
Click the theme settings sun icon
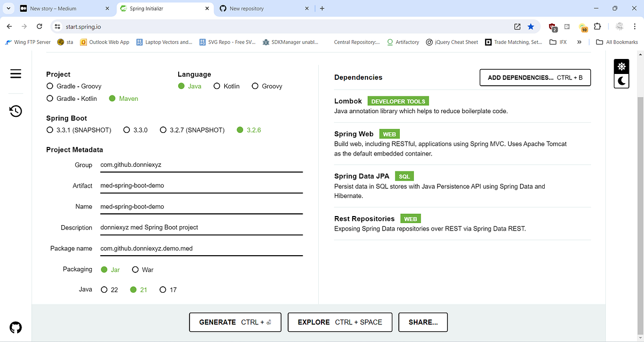[x=621, y=65]
